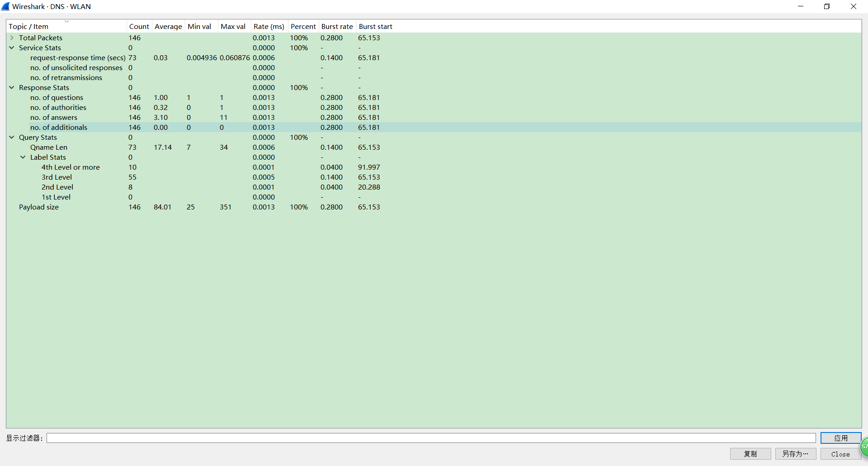Screen dimensions: 868x466
Task: Select the Service Stats label
Action: tap(40, 48)
